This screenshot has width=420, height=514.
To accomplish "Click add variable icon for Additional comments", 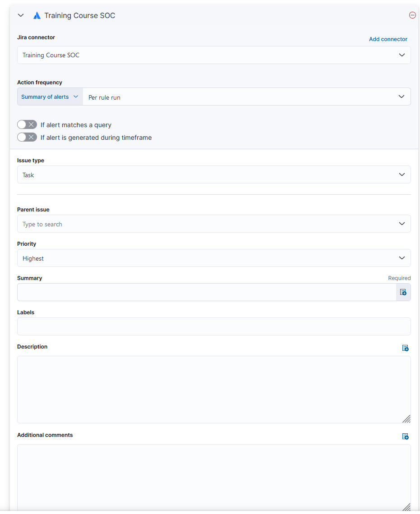I will (x=405, y=436).
